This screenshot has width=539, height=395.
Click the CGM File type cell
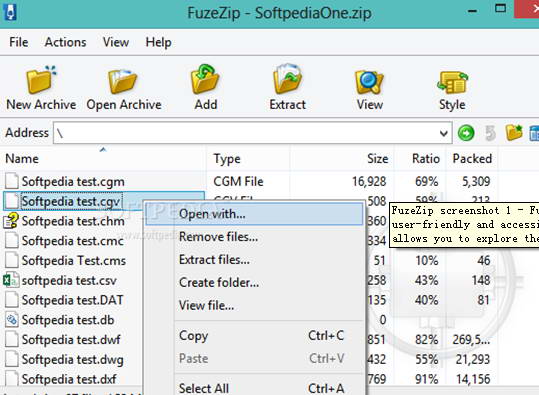pos(238,181)
